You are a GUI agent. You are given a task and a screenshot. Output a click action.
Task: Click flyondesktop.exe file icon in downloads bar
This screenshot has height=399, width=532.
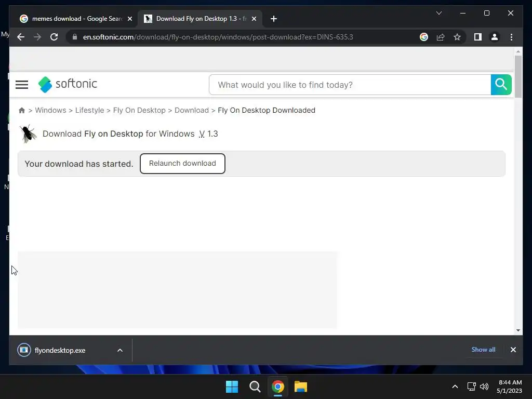coord(24,350)
